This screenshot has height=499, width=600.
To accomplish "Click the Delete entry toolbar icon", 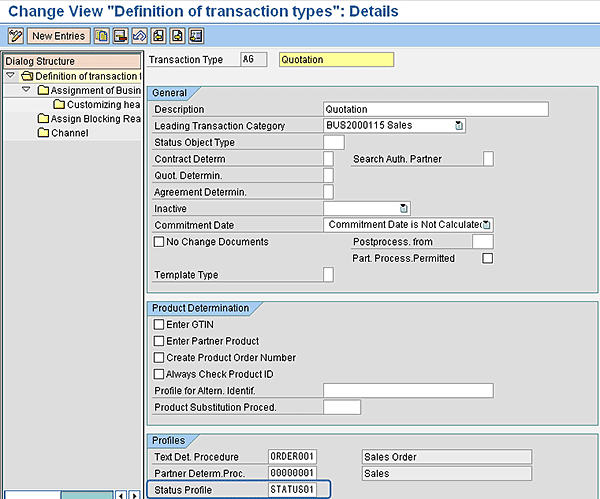I will 121,36.
